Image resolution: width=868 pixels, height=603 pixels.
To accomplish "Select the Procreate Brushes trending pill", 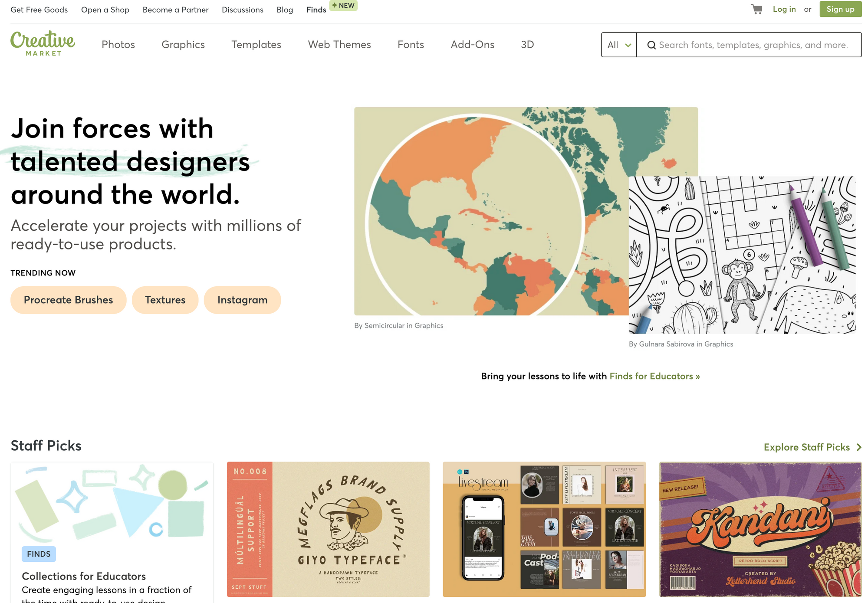I will coord(68,300).
